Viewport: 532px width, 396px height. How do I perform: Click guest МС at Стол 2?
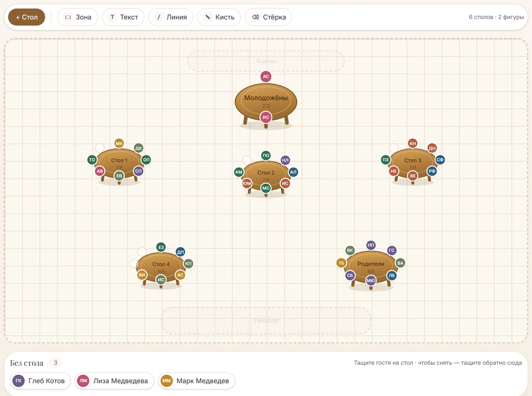click(x=266, y=188)
